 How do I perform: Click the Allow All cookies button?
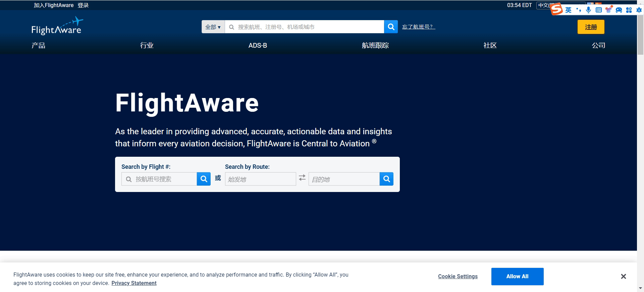click(517, 276)
